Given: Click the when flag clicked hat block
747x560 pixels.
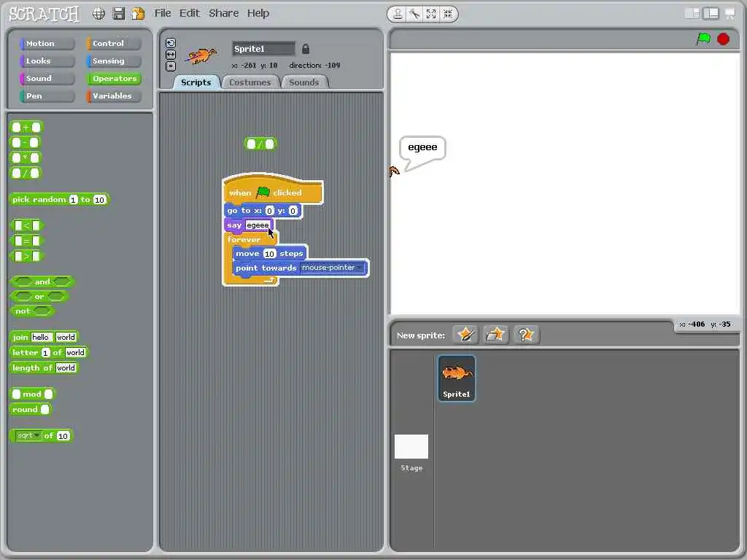Looking at the screenshot, I should (273, 190).
